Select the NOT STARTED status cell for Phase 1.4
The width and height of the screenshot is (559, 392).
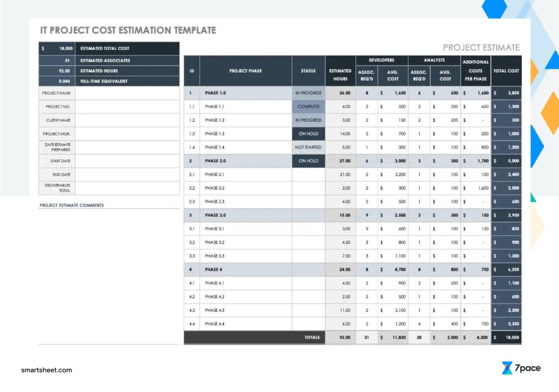coord(308,147)
